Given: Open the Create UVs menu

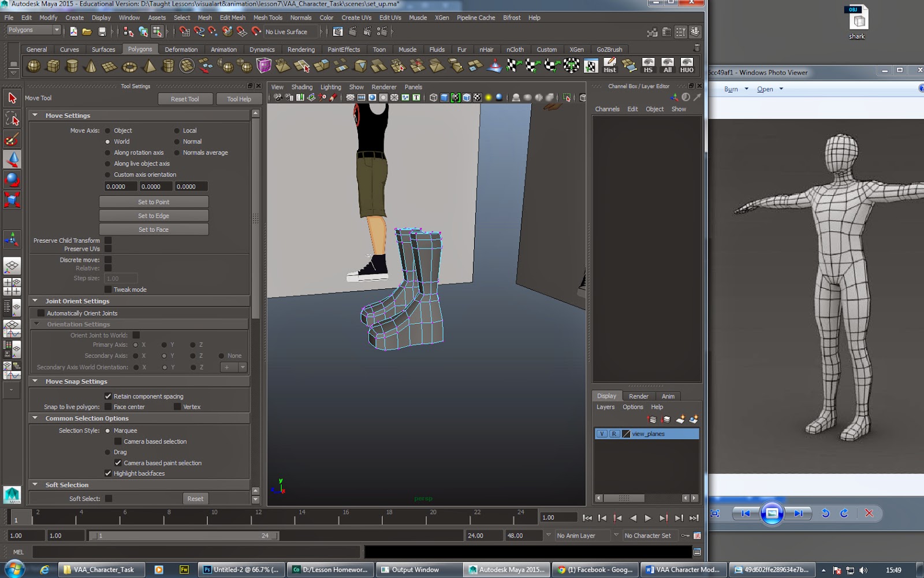Looking at the screenshot, I should [x=356, y=18].
